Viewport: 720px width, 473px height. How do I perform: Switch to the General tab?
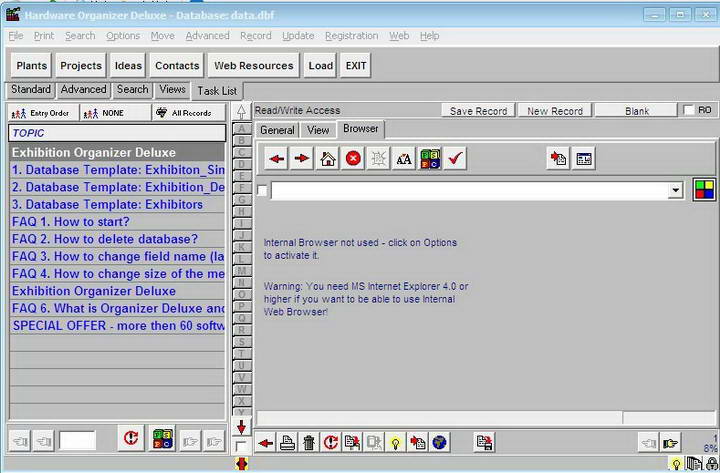pos(277,130)
